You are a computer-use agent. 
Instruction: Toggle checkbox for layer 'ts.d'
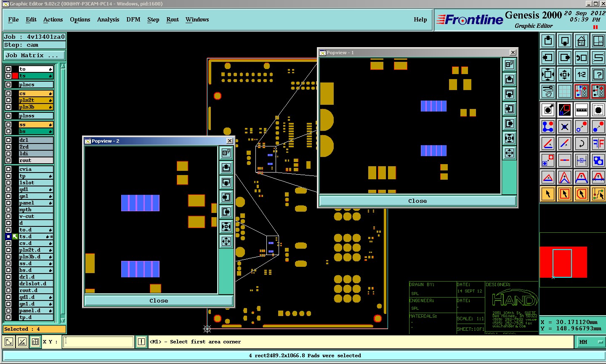(8, 236)
